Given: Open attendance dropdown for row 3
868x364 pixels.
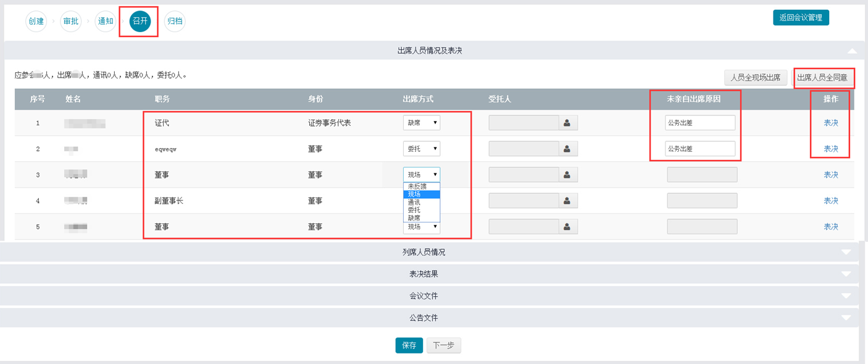Looking at the screenshot, I should tap(422, 175).
